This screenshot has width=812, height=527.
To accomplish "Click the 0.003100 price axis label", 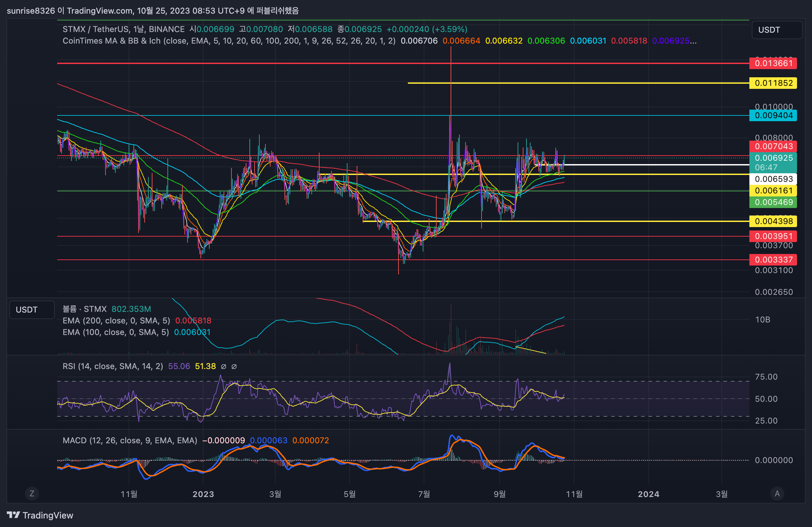I will point(774,270).
